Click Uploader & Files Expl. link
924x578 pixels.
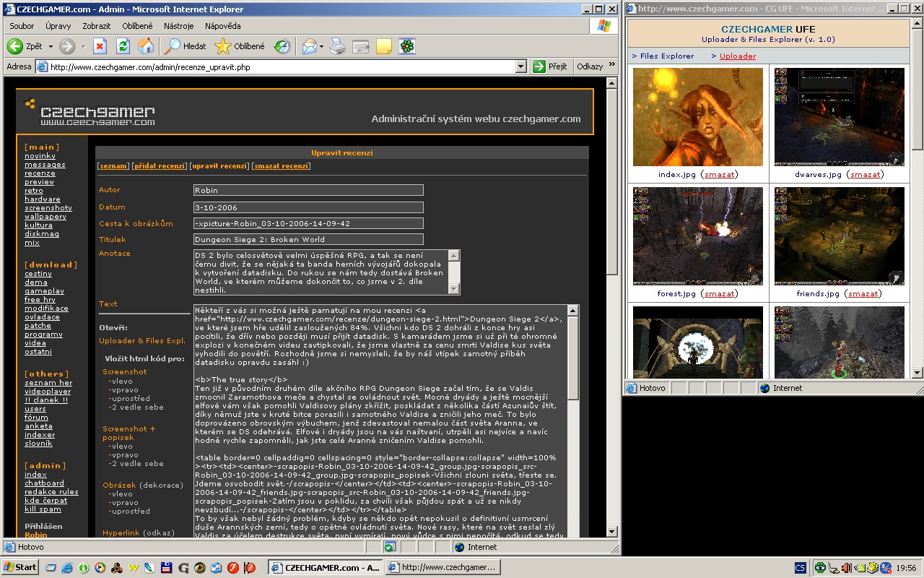click(142, 340)
